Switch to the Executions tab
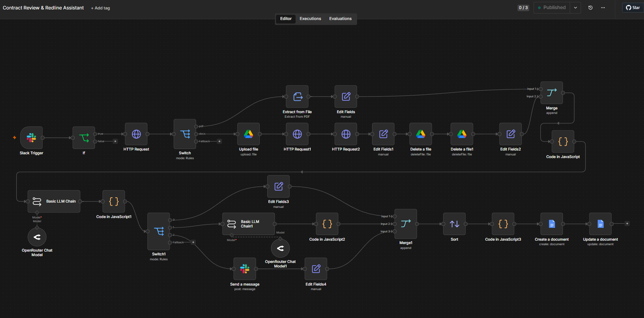This screenshot has height=318, width=644. [x=310, y=18]
